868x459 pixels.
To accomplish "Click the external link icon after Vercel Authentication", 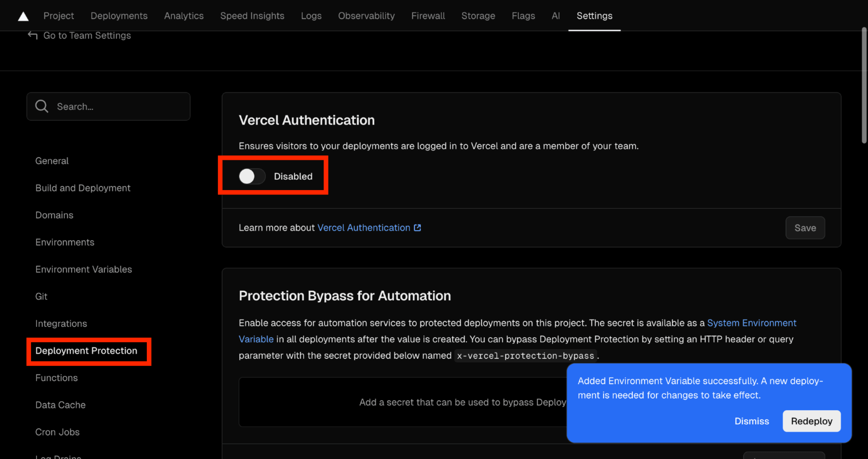I will coord(417,228).
